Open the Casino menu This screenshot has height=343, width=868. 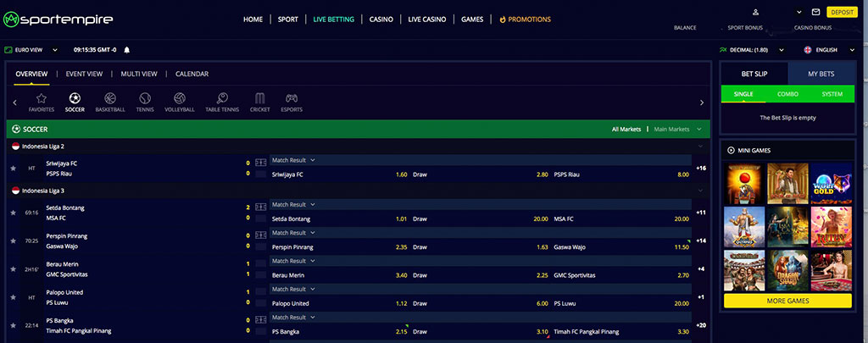pyautogui.click(x=381, y=19)
